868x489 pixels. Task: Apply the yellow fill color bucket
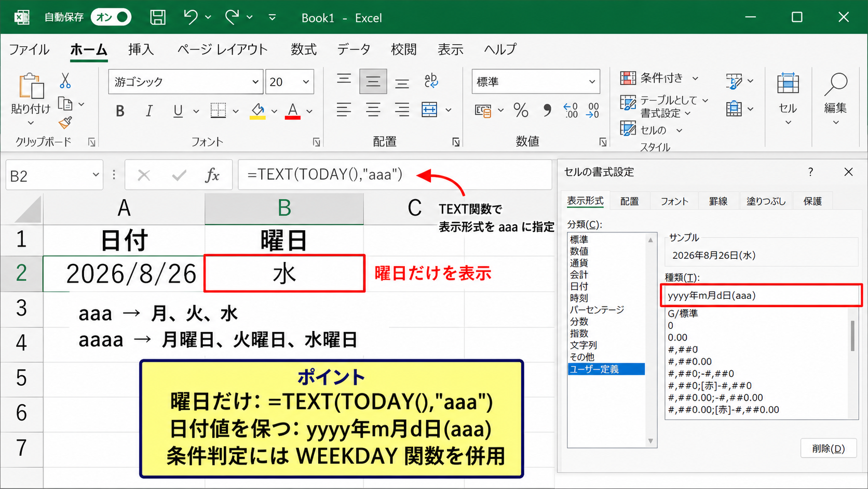point(258,111)
